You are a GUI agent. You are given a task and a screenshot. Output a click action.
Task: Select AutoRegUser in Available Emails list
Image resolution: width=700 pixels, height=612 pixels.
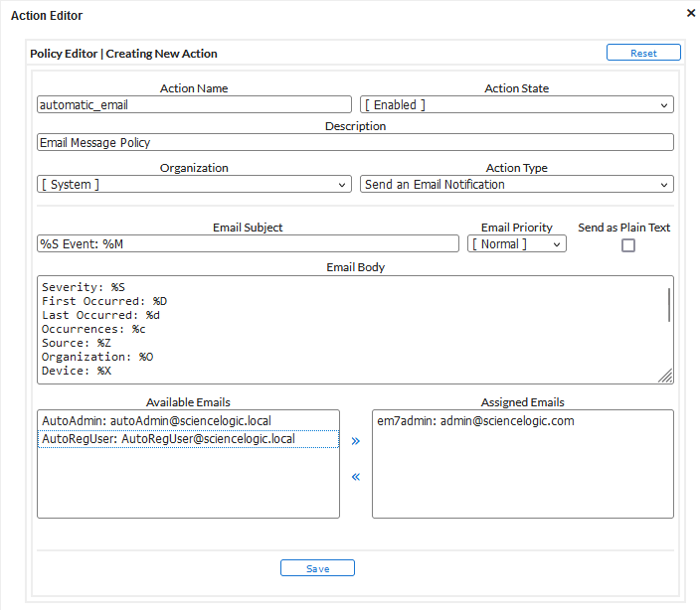[167, 439]
